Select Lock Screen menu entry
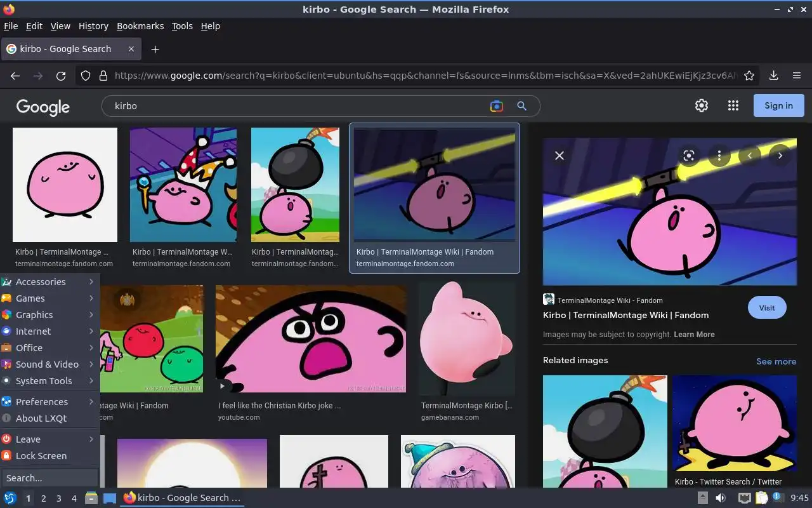This screenshot has height=508, width=812. coord(49,456)
